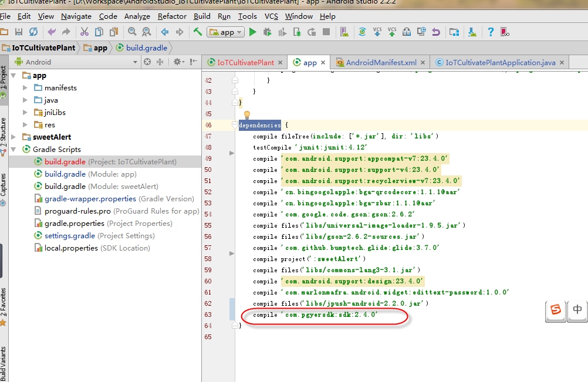This screenshot has height=382, width=588.
Task: Expand the jniLibs folder
Action: click(25, 113)
